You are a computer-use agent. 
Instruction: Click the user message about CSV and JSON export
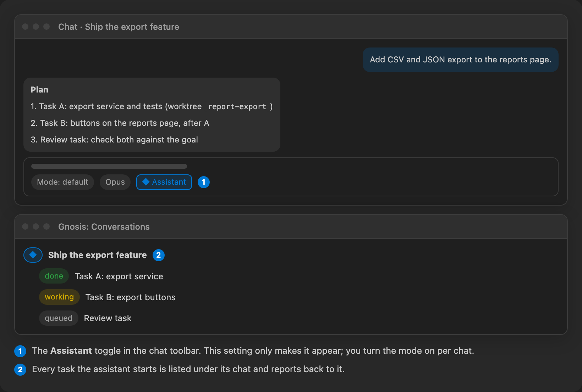point(460,60)
